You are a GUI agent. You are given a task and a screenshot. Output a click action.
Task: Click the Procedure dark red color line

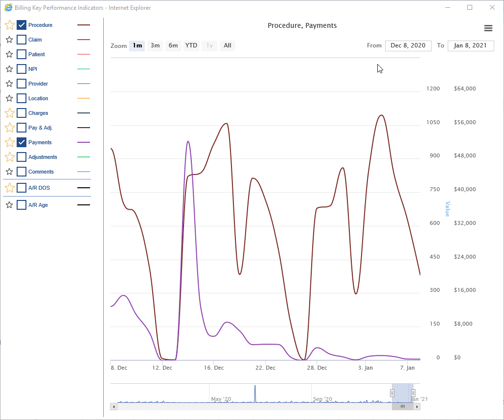84,25
